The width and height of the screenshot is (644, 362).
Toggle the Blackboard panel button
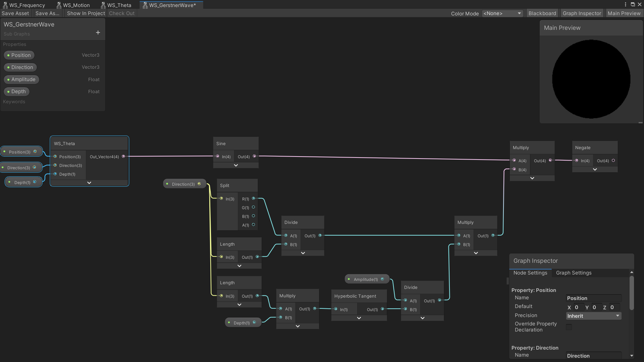click(542, 13)
